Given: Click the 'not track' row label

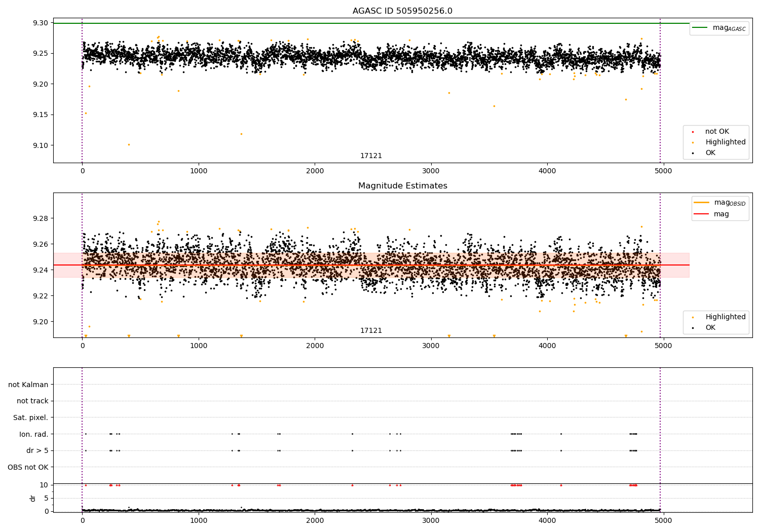Looking at the screenshot, I should [32, 401].
